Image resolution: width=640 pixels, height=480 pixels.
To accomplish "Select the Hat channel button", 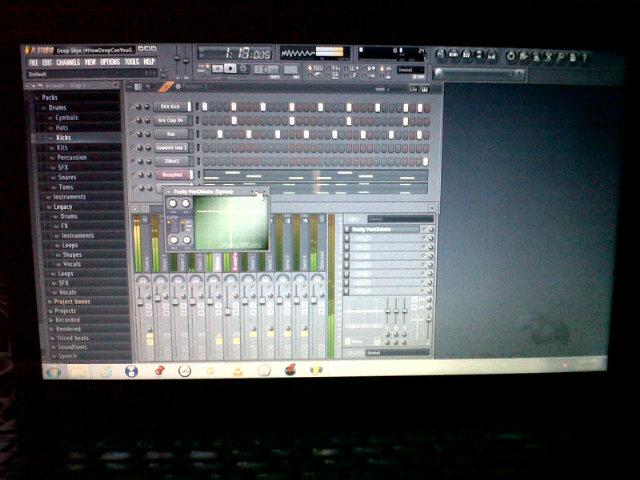I will (172, 134).
